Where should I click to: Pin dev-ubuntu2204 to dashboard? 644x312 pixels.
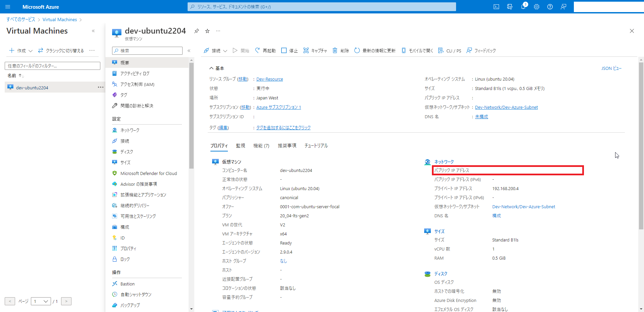point(197,31)
